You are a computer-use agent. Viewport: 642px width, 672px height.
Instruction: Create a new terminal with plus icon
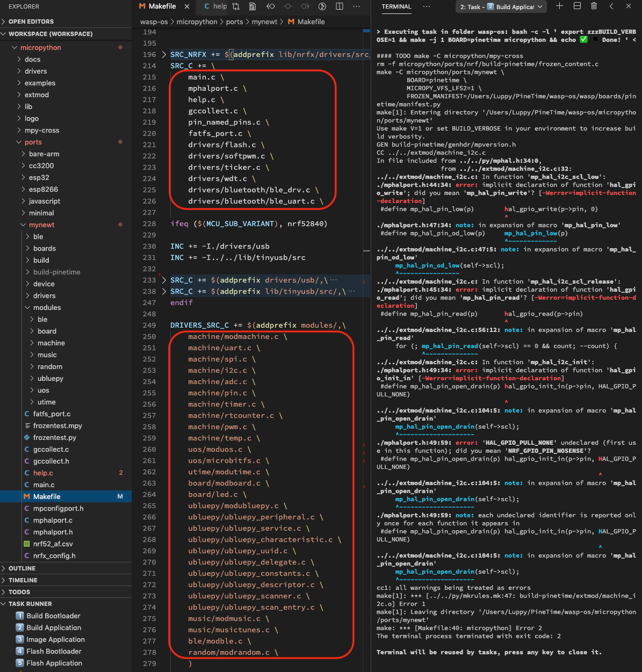tap(559, 6)
